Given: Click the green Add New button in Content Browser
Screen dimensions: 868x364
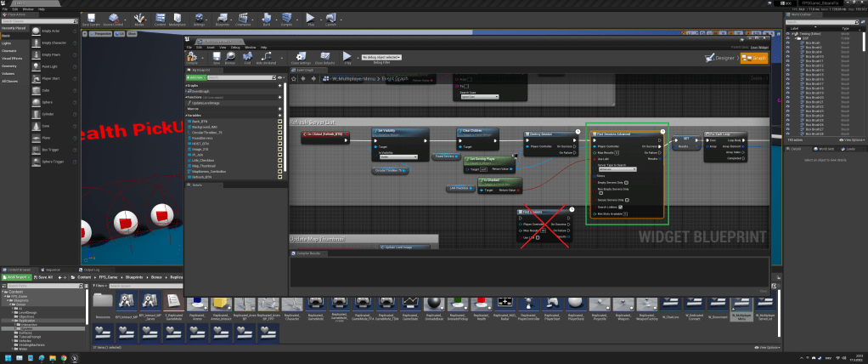Looking at the screenshot, I should click(17, 277).
